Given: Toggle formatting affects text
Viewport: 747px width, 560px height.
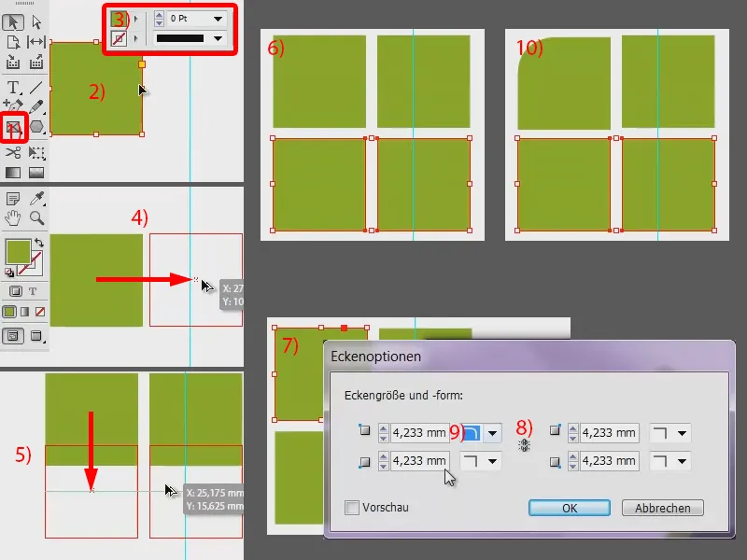Looking at the screenshot, I should [x=33, y=291].
